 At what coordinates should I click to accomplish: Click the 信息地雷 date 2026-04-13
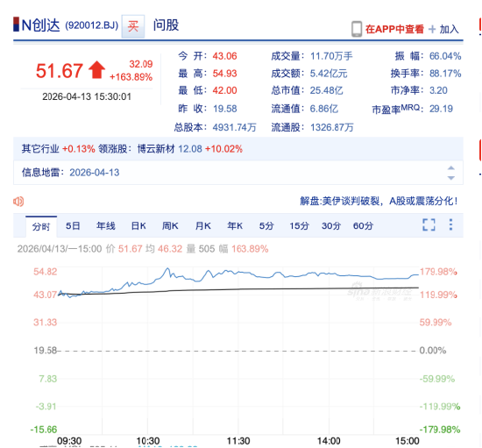(x=95, y=173)
